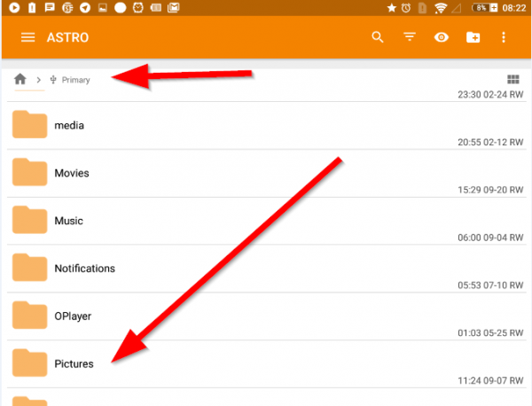The width and height of the screenshot is (532, 406).
Task: Click the 23:30 02-24 RW timestamp
Action: click(x=490, y=94)
